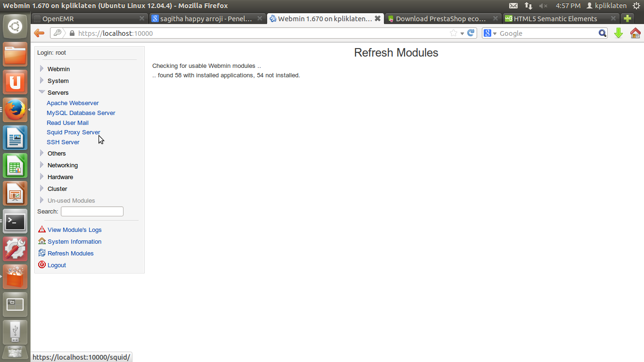Open session gear menu in top panel
The height and width of the screenshot is (362, 644).
636,6
